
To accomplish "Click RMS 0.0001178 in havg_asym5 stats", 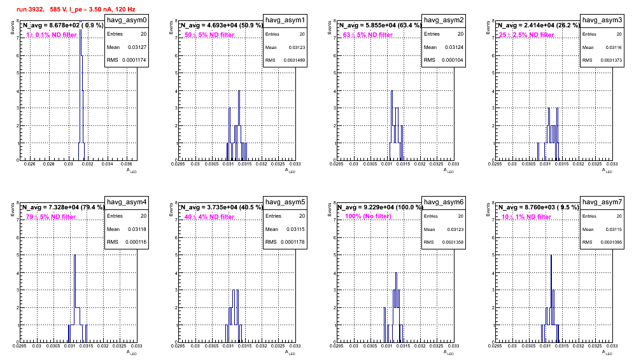I will click(285, 242).
